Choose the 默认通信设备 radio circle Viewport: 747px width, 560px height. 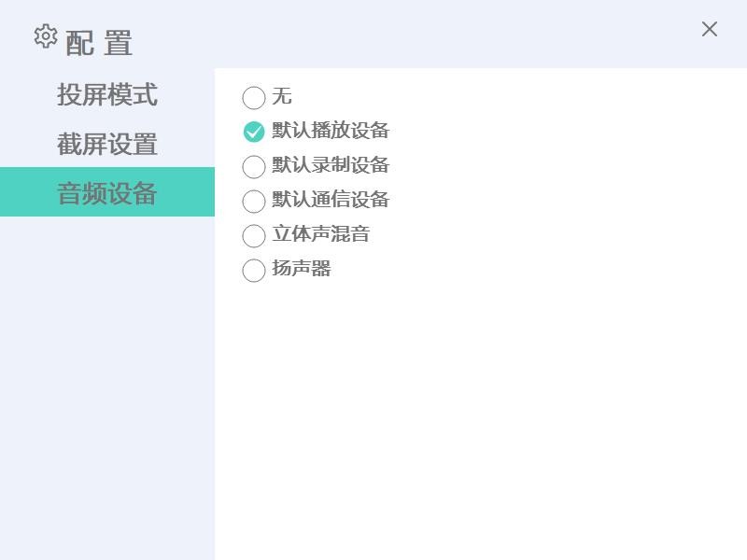click(x=254, y=201)
